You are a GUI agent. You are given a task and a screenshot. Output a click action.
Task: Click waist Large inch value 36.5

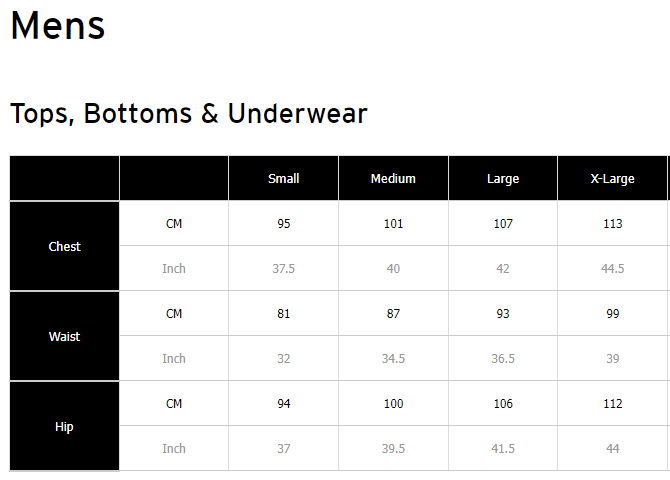click(503, 359)
